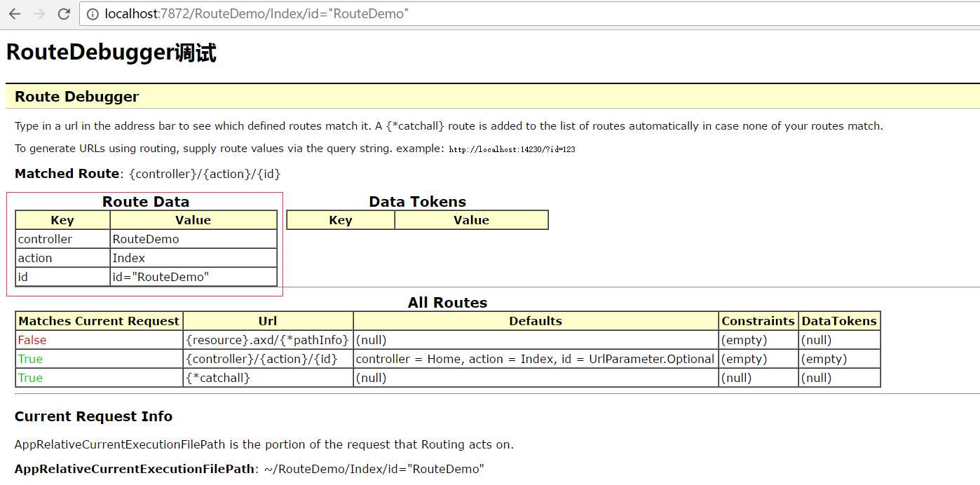
Task: Select the {*catchall} url cell
Action: coord(268,378)
